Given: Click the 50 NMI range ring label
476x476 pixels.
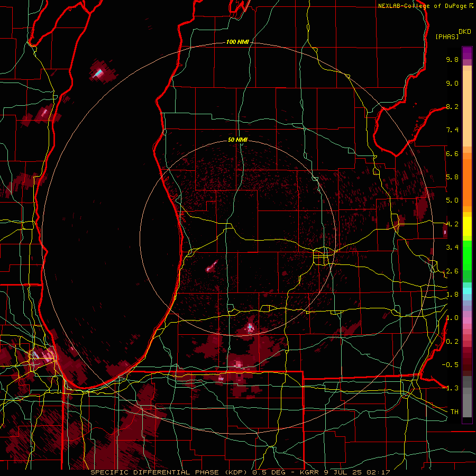Looking at the screenshot, I should click(237, 140).
